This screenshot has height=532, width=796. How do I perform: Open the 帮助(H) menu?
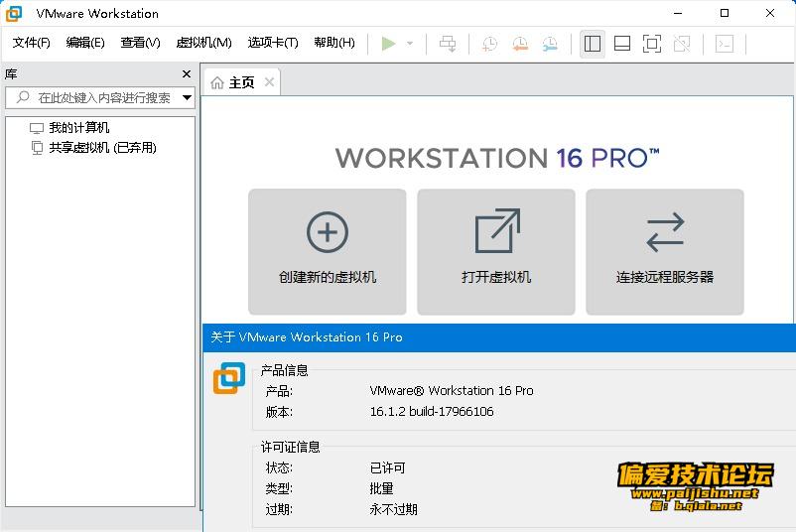[x=334, y=43]
